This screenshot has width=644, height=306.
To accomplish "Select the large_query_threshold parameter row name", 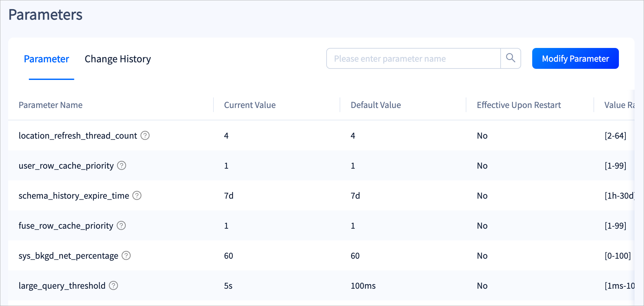I will 62,286.
